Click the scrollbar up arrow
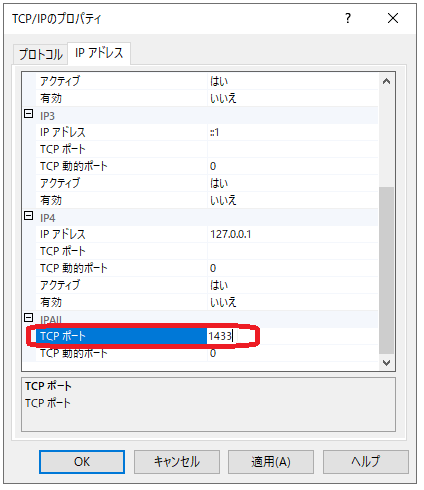 click(387, 81)
